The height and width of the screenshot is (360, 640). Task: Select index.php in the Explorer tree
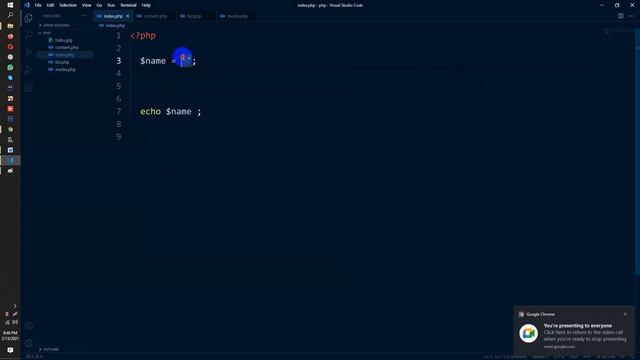click(64, 55)
